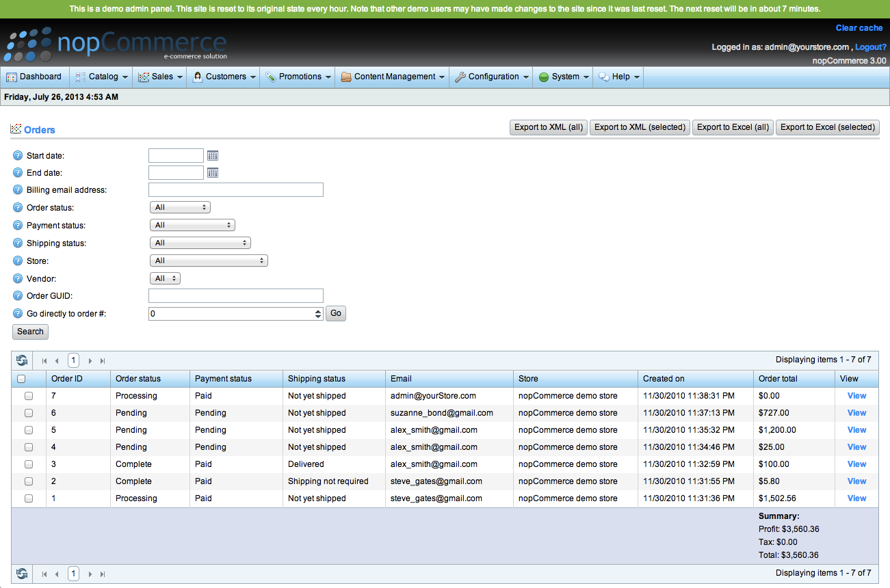Open the Order status dropdown
Screen dimensions: 890x588
[180, 207]
